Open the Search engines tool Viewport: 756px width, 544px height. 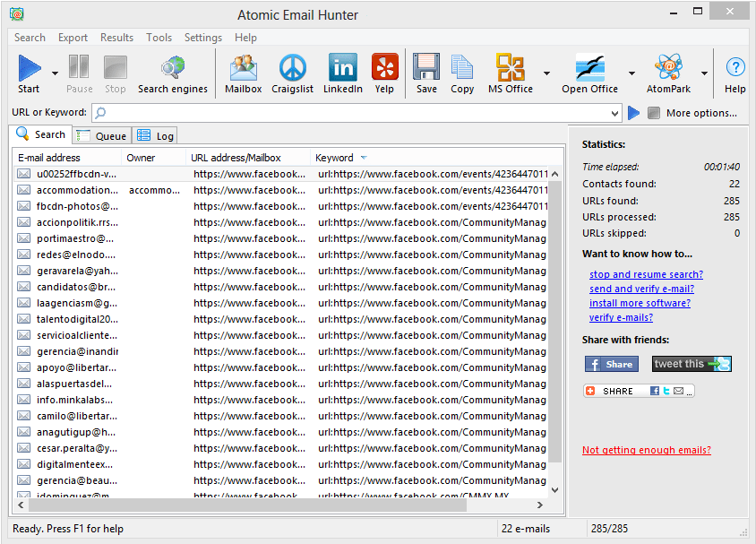[x=173, y=73]
